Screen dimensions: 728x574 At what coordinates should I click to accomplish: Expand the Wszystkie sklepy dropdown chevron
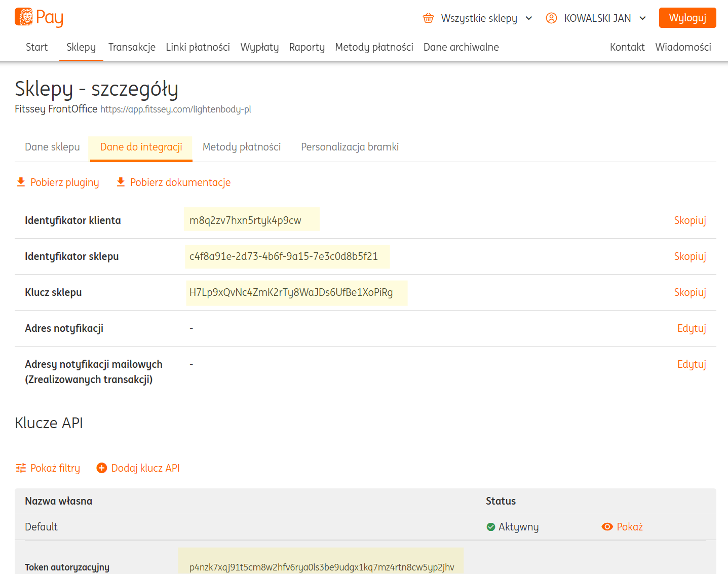pyautogui.click(x=529, y=18)
